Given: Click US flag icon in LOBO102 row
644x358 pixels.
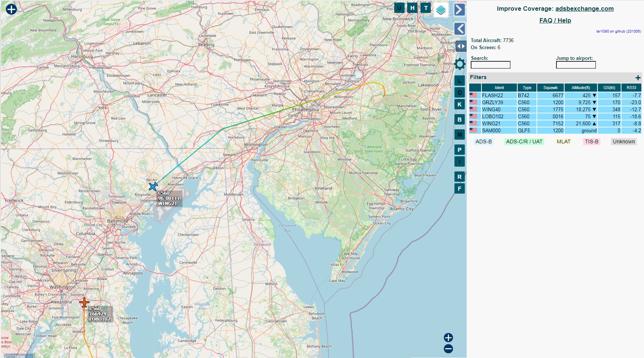Looking at the screenshot, I should point(473,116).
